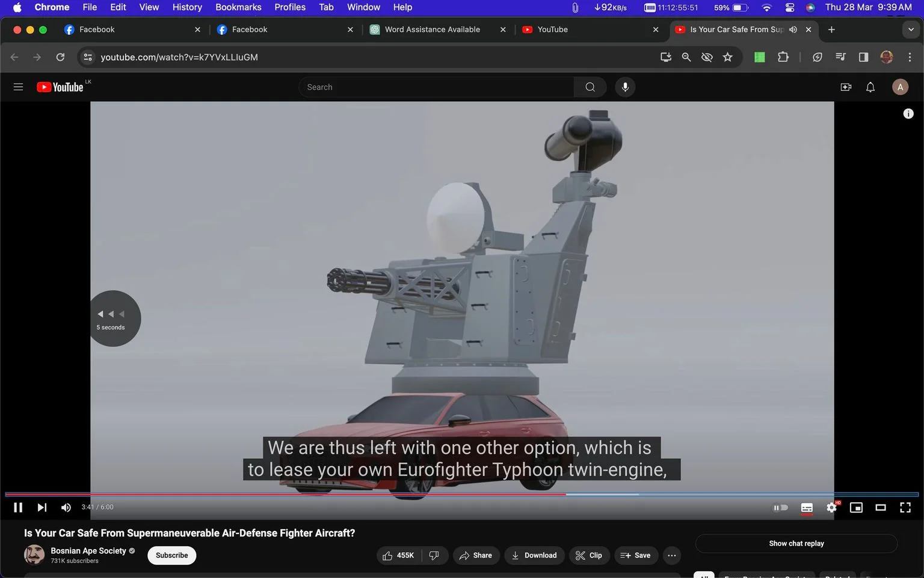Click the YouTube search field
924x578 pixels.
tap(436, 87)
